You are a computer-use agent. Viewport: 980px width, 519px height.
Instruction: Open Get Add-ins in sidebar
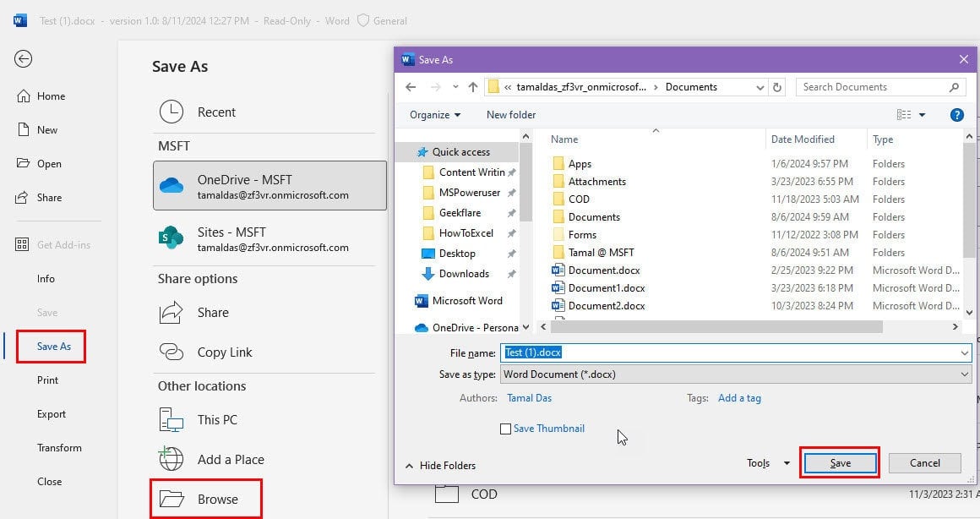click(53, 245)
